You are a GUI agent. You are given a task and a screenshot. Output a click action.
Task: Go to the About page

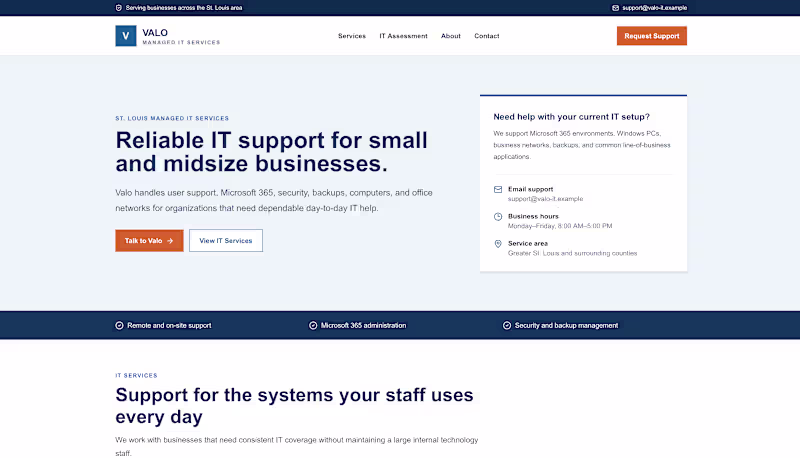(x=451, y=36)
